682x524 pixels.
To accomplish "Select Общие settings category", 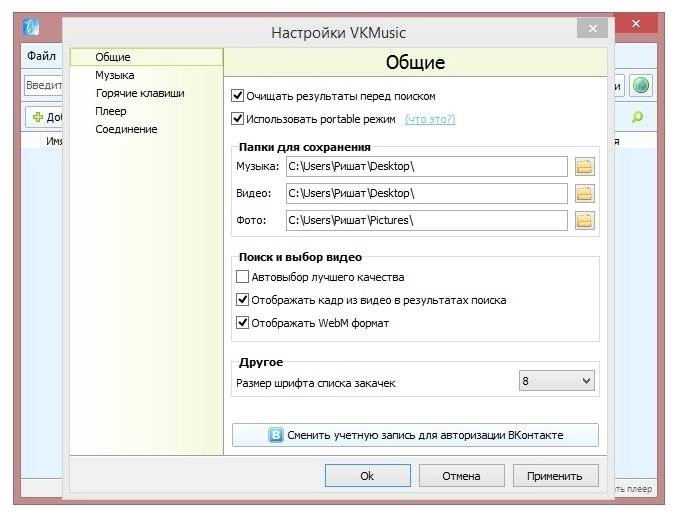I will pos(147,57).
